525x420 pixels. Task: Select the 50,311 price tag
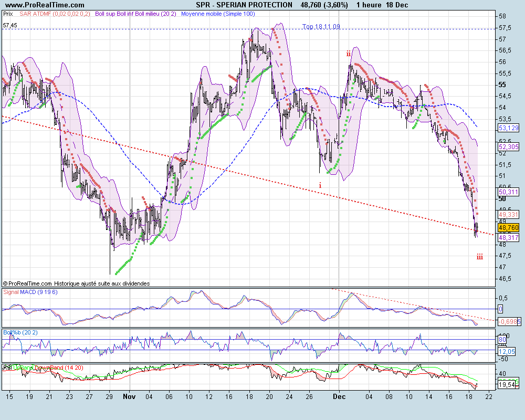[x=508, y=192]
